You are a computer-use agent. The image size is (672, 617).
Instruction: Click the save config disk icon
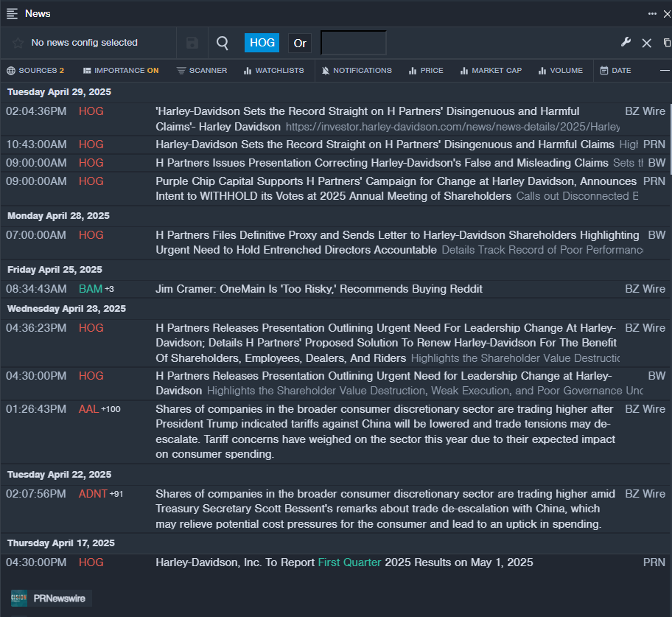pos(192,43)
